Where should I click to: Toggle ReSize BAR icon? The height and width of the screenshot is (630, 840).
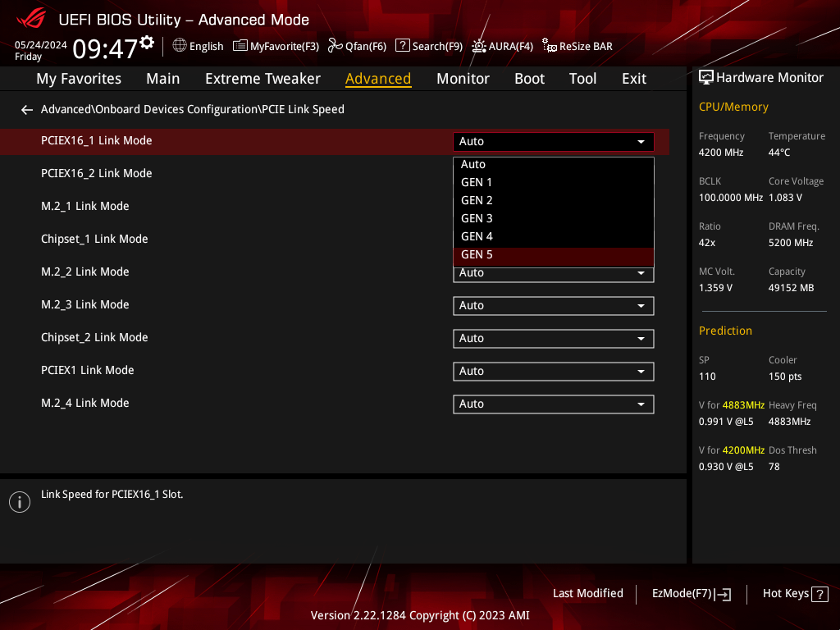coord(549,46)
